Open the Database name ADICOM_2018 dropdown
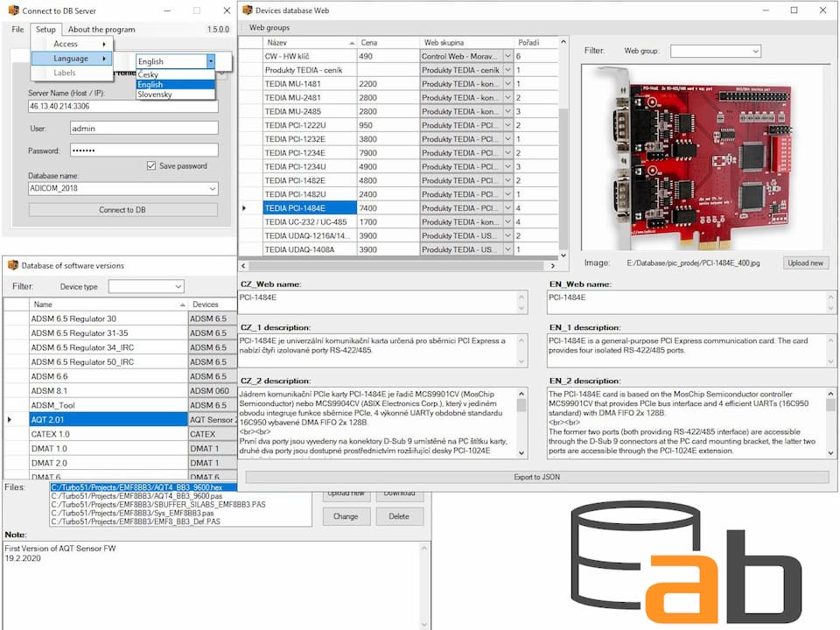This screenshot has width=840, height=630. tap(212, 189)
